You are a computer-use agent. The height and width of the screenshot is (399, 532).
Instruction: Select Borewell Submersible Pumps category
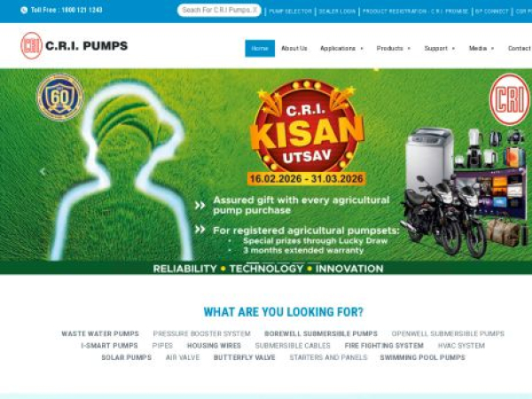tap(321, 334)
